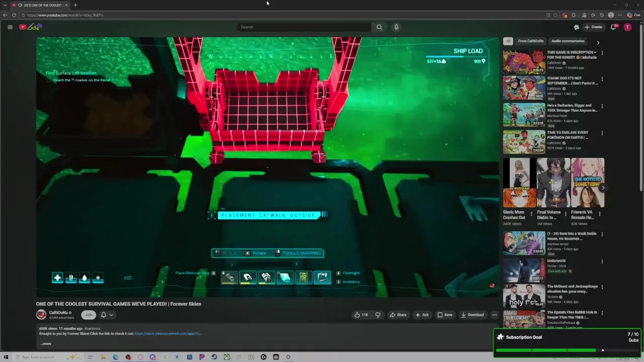Open Slavic Mom Crashes Out short
644x362 pixels.
tap(519, 183)
